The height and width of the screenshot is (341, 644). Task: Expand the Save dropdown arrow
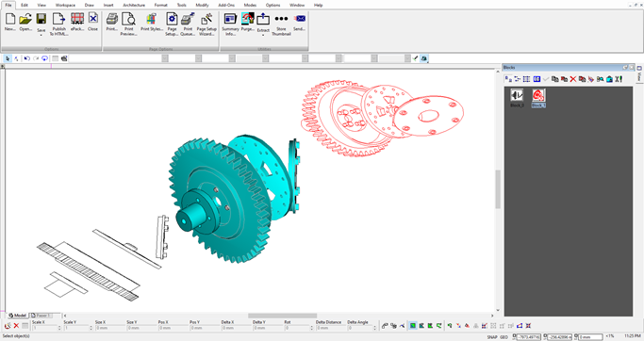click(x=41, y=35)
